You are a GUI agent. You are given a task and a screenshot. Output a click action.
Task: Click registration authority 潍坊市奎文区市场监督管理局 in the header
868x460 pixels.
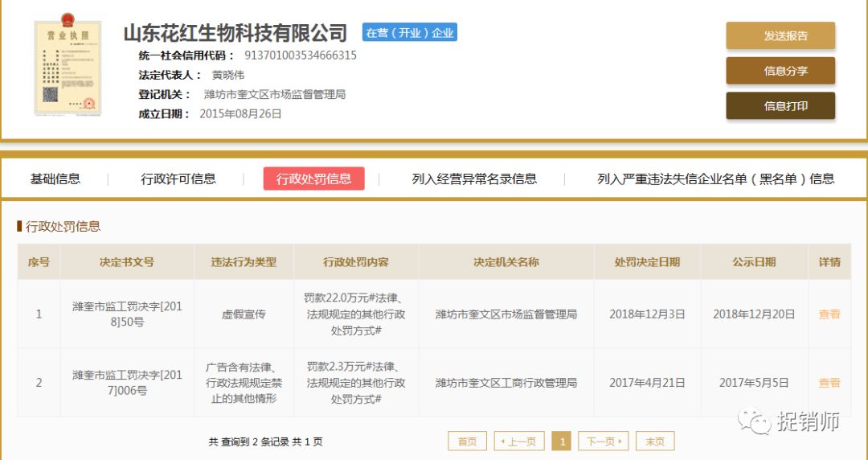(x=275, y=94)
